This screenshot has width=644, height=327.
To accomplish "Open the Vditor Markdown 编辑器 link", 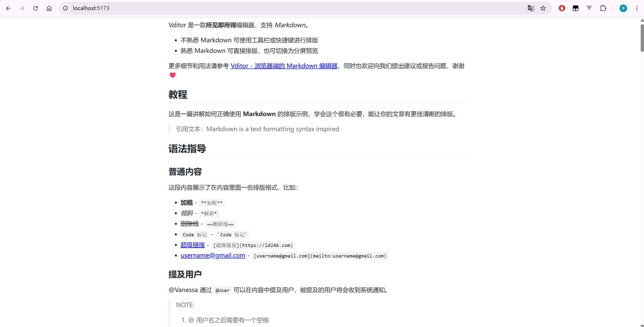I will pos(284,66).
